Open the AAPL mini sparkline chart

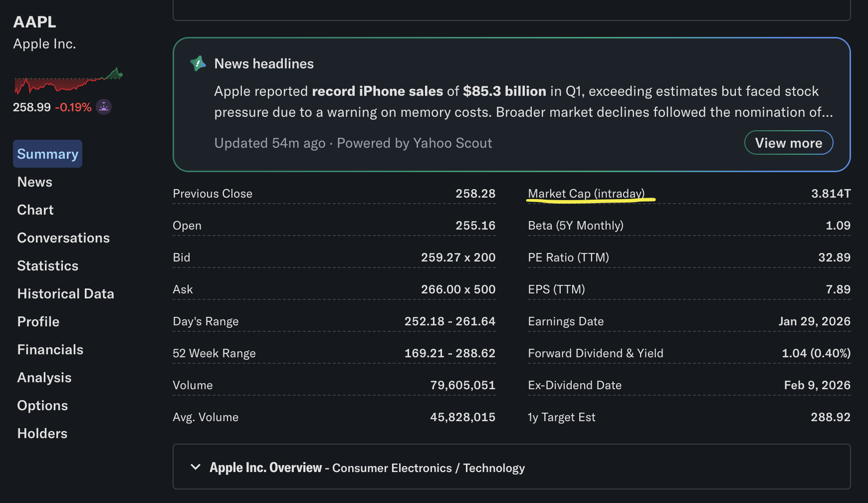[68, 81]
